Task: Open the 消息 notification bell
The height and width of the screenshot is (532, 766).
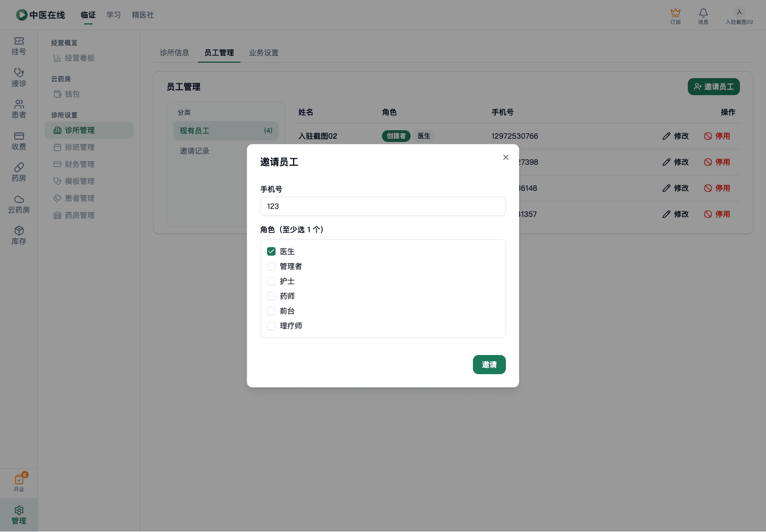Action: pyautogui.click(x=703, y=16)
